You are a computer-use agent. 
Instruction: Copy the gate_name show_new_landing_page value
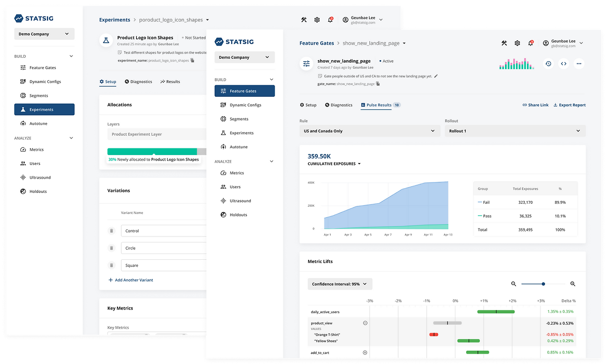click(x=378, y=84)
